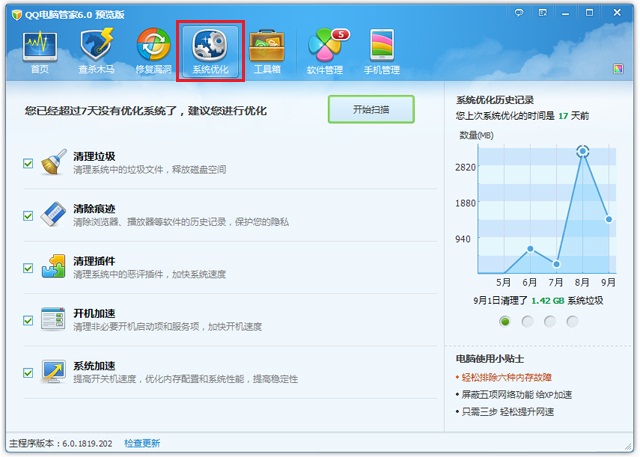The image size is (640, 457).
Task: Click the 清理垃圾 title text
Action: pos(94,156)
